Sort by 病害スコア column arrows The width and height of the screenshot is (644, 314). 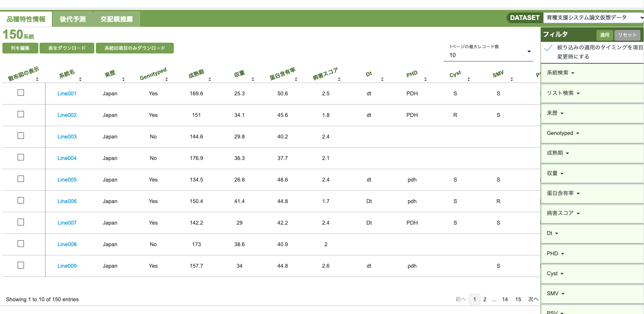point(339,79)
